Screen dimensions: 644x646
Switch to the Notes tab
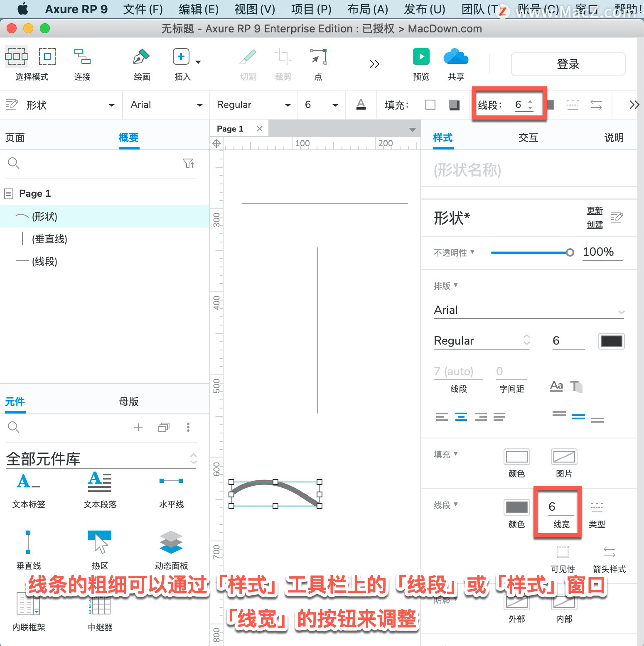(x=614, y=138)
